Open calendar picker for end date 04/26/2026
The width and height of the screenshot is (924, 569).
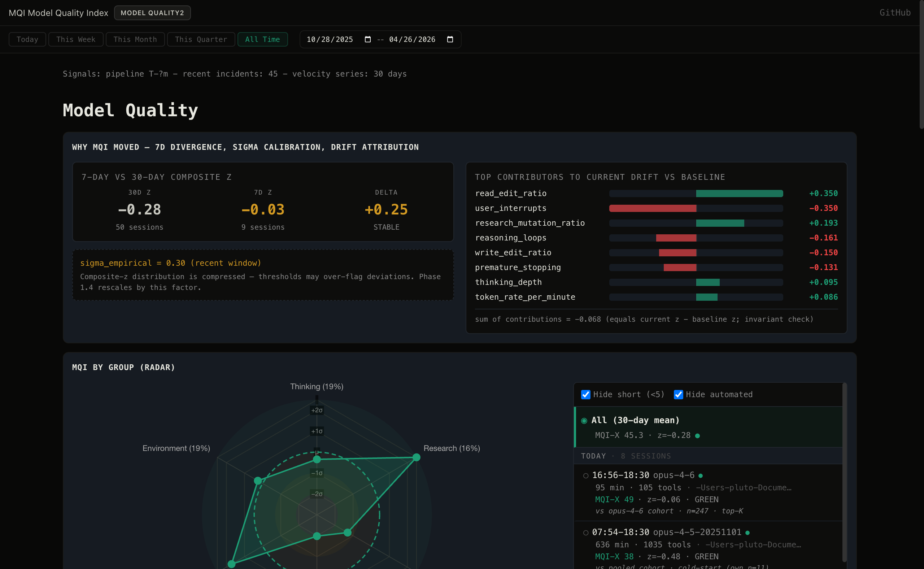pyautogui.click(x=450, y=39)
